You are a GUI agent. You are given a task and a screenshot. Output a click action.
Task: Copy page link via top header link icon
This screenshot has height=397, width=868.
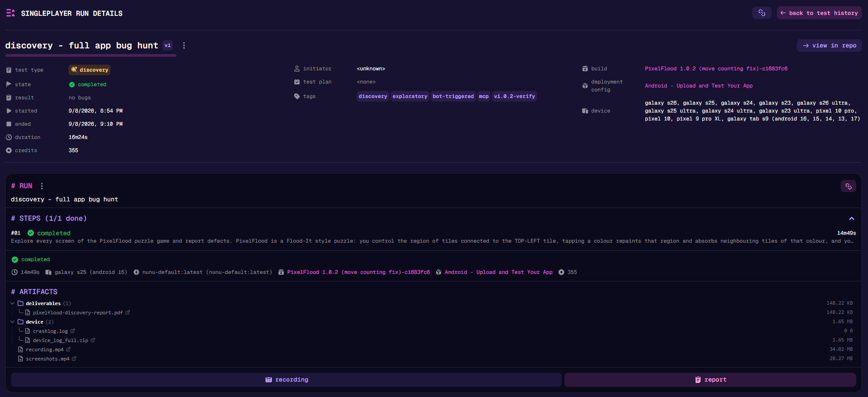pyautogui.click(x=762, y=13)
